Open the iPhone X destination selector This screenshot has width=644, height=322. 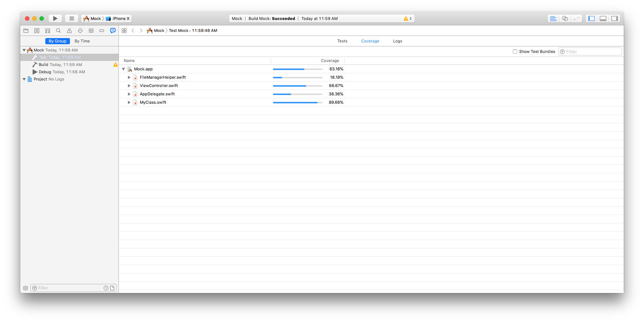tap(118, 18)
